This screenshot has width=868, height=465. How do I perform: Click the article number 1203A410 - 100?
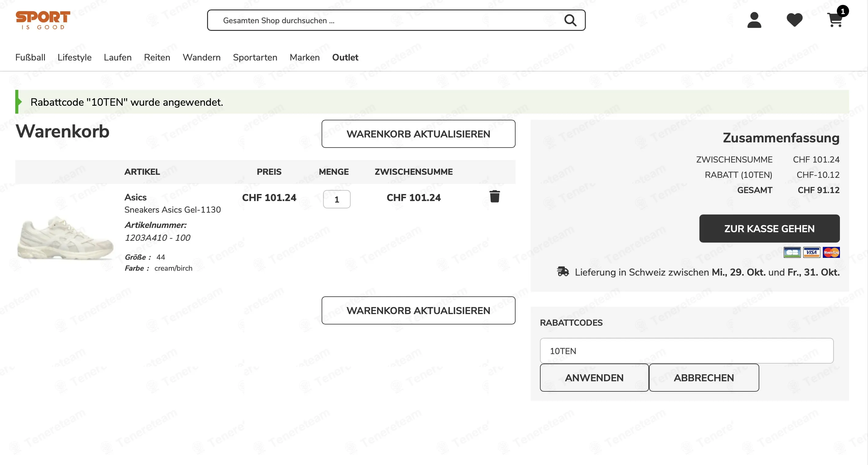[x=157, y=238]
